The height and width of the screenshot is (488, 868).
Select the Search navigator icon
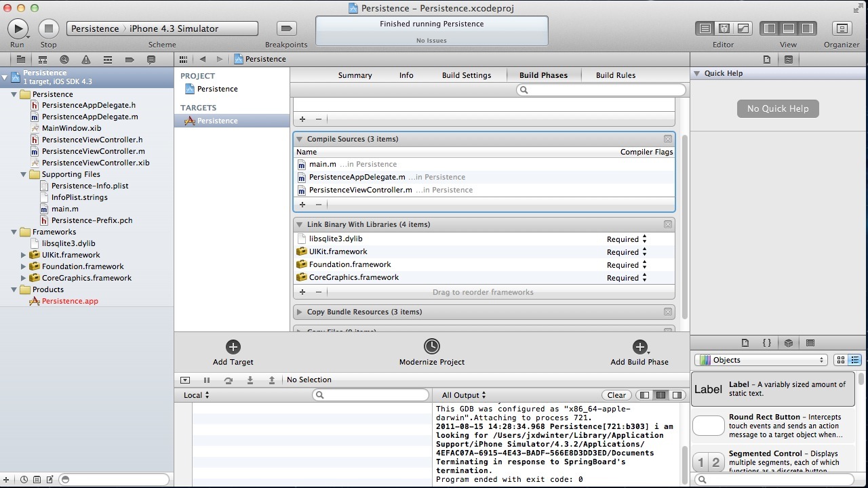[64, 60]
